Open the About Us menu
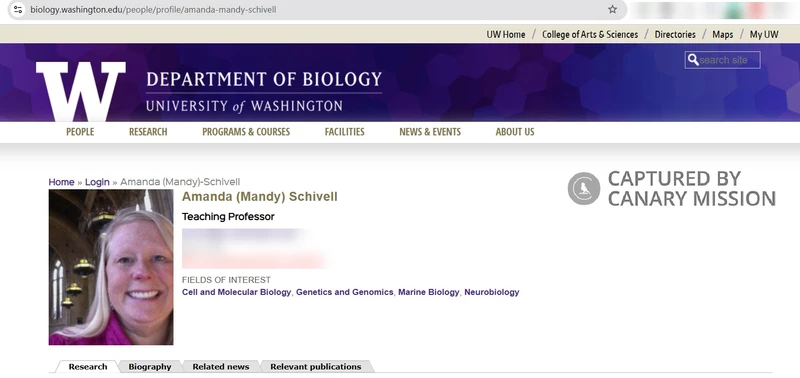The height and width of the screenshot is (378, 800). pos(515,132)
